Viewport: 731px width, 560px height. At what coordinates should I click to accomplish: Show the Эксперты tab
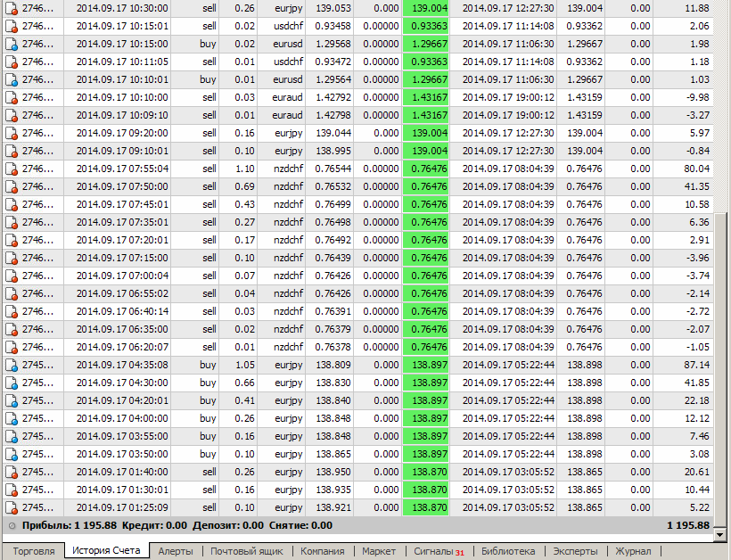click(x=575, y=551)
